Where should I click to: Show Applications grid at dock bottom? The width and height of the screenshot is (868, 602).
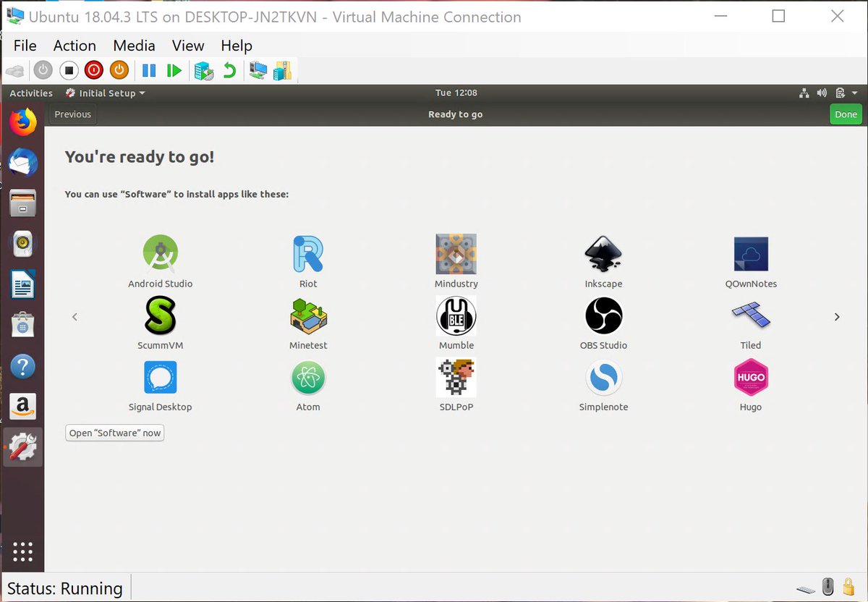[x=22, y=551]
